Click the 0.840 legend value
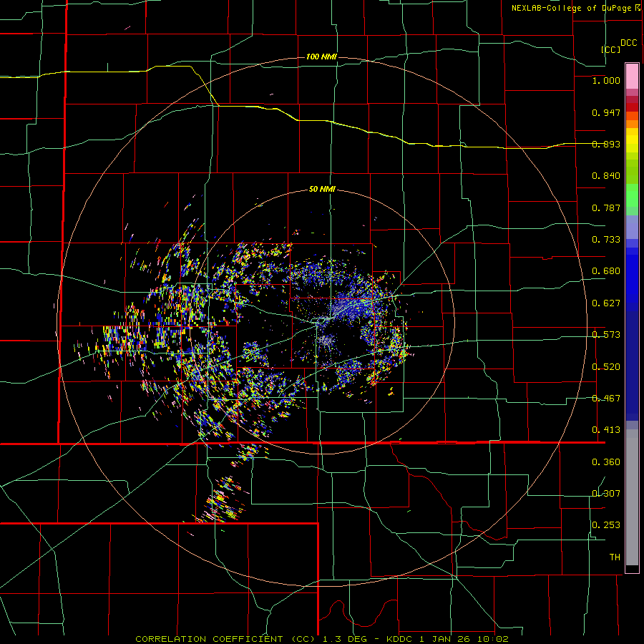This screenshot has width=644, height=644. 606,176
